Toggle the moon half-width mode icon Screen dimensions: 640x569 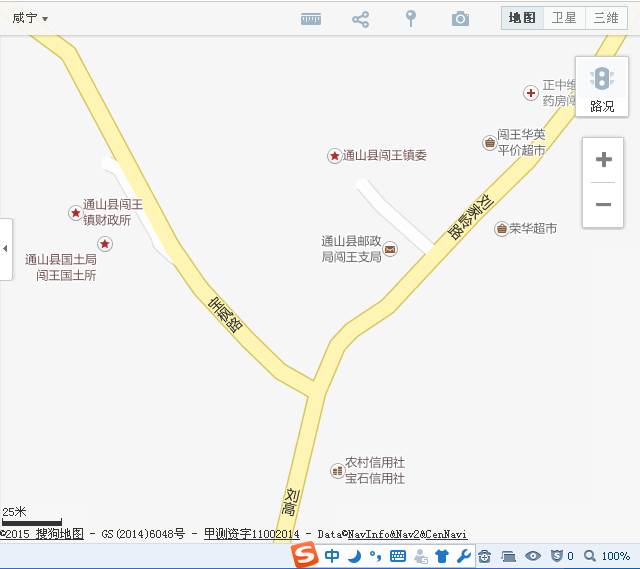355,556
